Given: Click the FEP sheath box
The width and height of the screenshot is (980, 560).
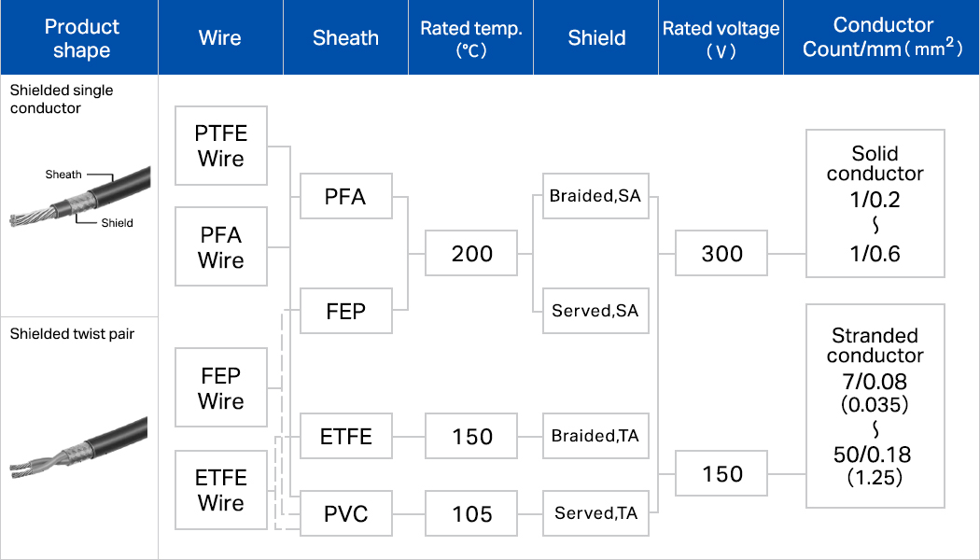Looking at the screenshot, I should point(345,312).
